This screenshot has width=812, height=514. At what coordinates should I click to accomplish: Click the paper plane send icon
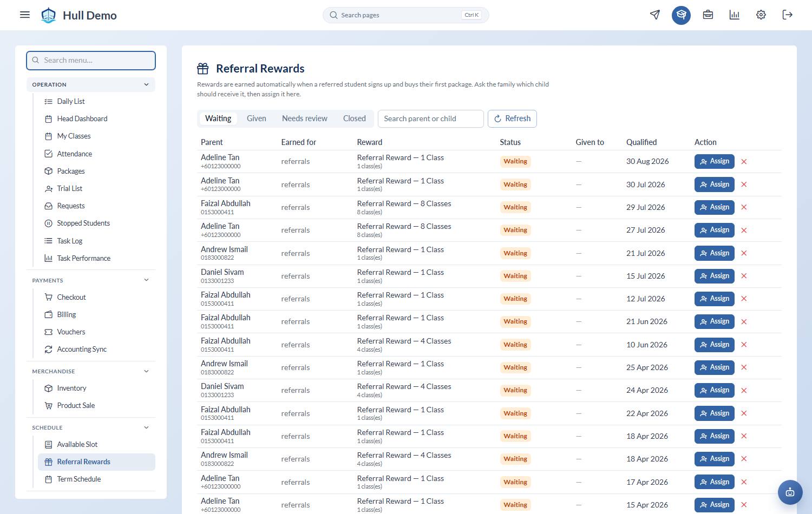[655, 15]
